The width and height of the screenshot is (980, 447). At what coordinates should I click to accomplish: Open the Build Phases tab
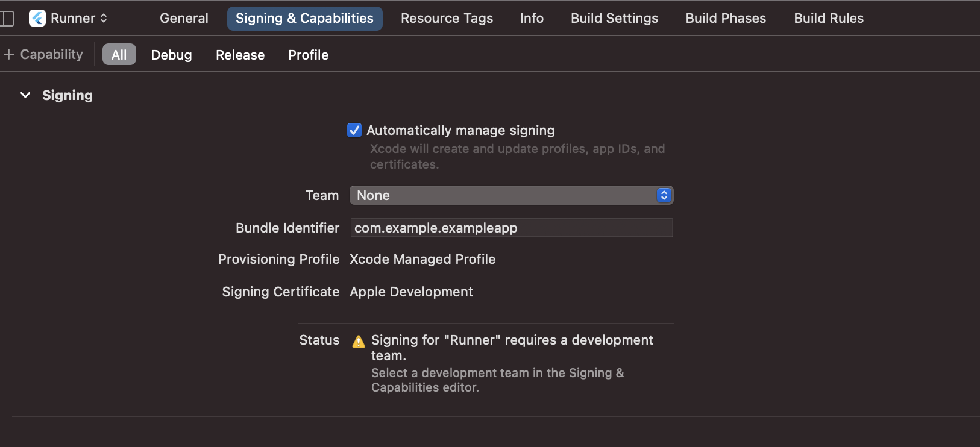point(726,19)
